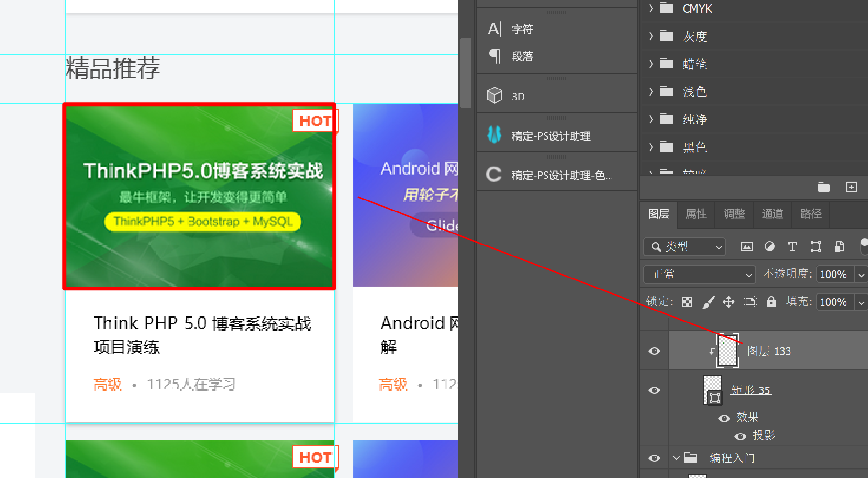
Task: Open the 段落 paragraph panel icon
Action: click(x=494, y=56)
